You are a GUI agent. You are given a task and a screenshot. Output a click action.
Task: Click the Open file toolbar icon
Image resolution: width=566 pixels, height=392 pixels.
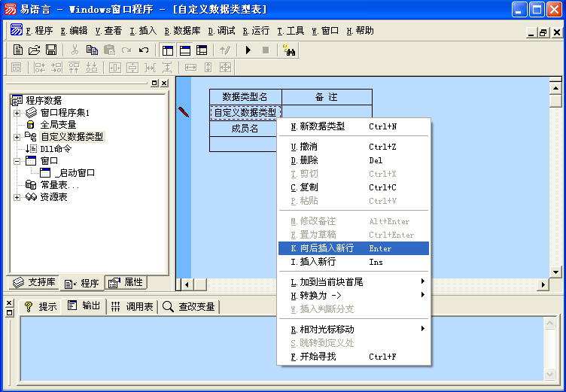point(35,50)
